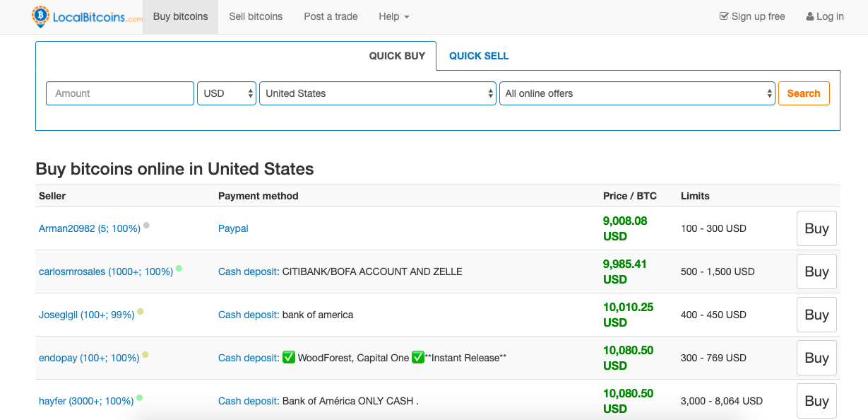This screenshot has width=868, height=420.
Task: Open the All online offers dropdown
Action: click(x=637, y=93)
